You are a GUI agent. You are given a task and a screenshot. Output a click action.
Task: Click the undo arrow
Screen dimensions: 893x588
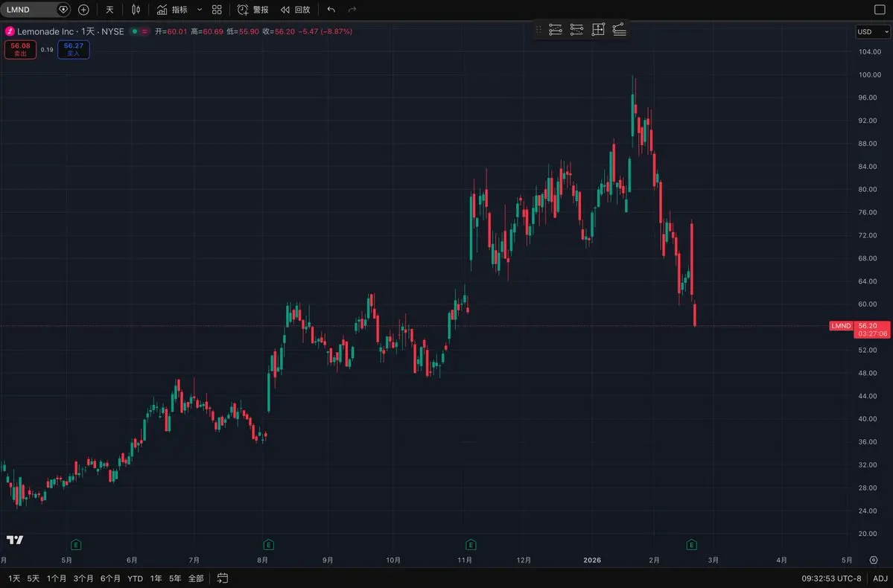pyautogui.click(x=331, y=10)
